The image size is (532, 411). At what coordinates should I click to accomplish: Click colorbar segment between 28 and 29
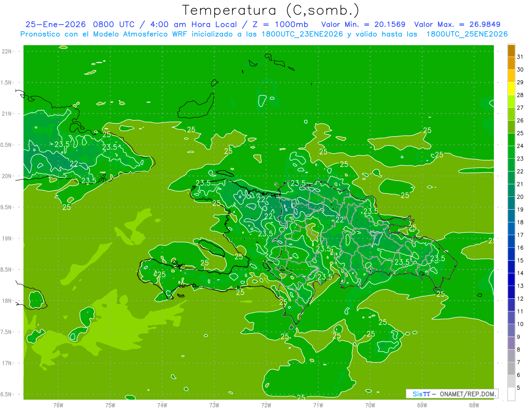coord(511,89)
